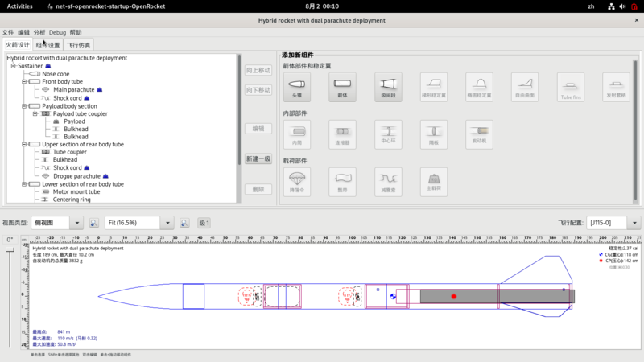Viewport: 644px width, 362px height.
Task: Click the 新建一级 button
Action: (x=258, y=158)
